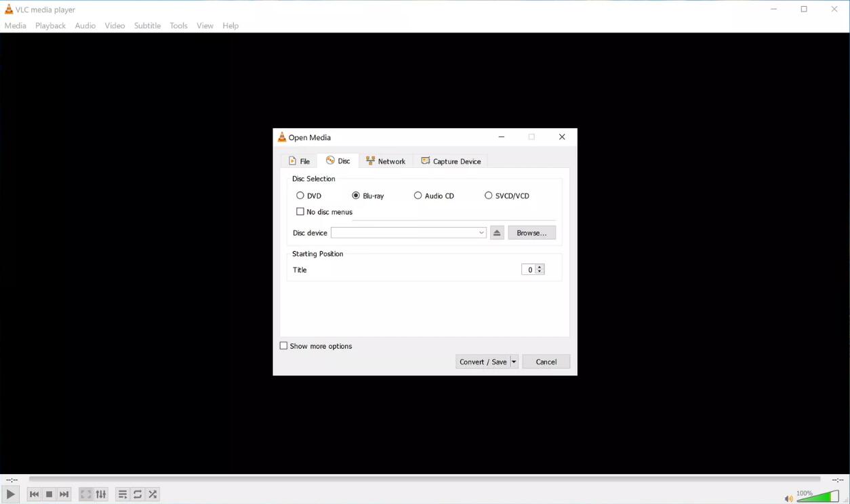Switch to the Capture Device tab
Screen dimensions: 850x504
coord(451,161)
